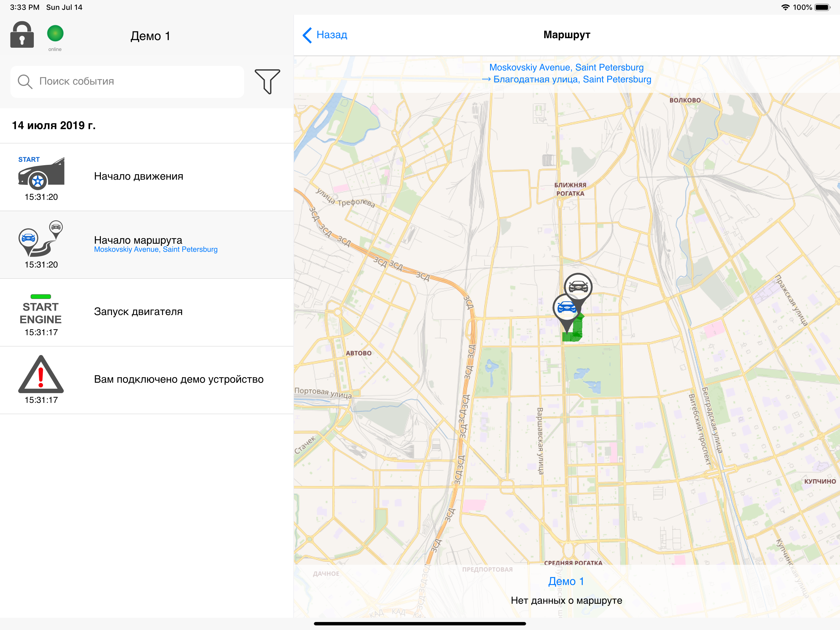The width and height of the screenshot is (840, 630).
Task: Tap the Портовая улица street label
Action: coord(323,393)
